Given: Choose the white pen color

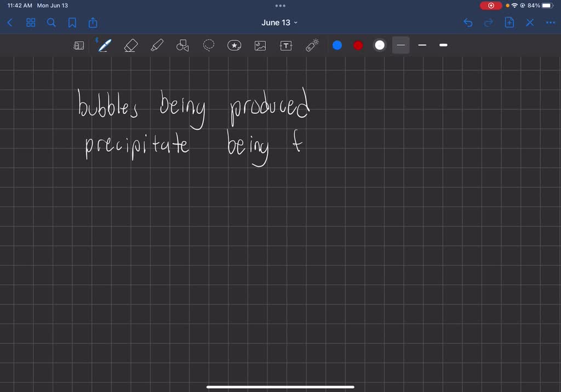Looking at the screenshot, I should coord(380,45).
